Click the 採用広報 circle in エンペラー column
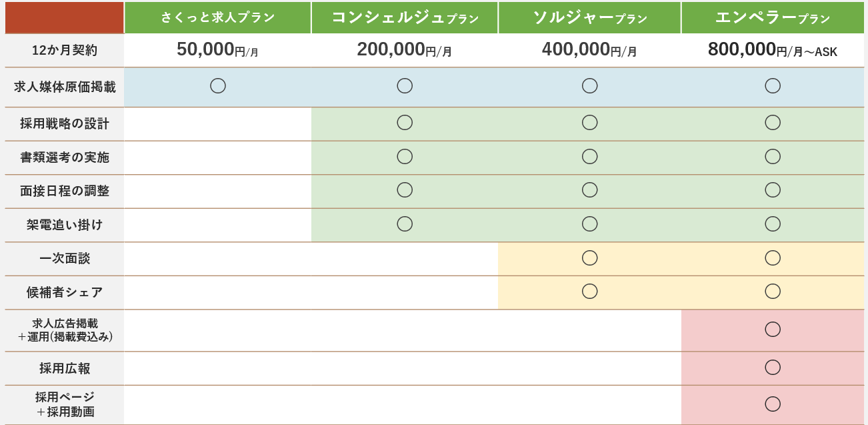This screenshot has width=868, height=425. point(773,367)
